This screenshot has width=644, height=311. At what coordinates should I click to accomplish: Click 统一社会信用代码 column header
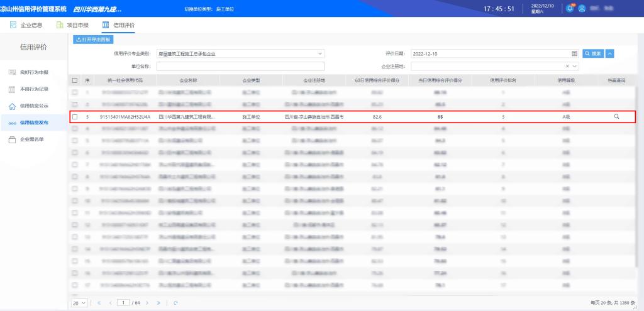(x=125, y=80)
